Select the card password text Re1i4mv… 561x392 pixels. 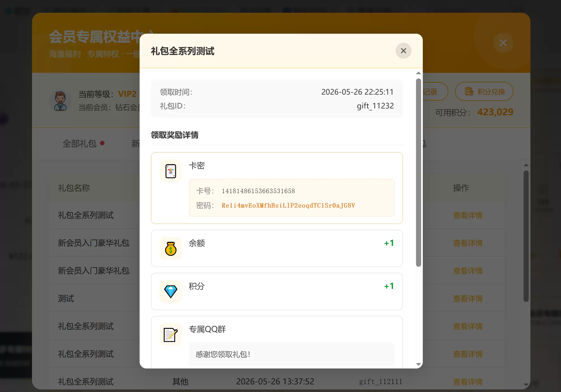[x=288, y=205]
